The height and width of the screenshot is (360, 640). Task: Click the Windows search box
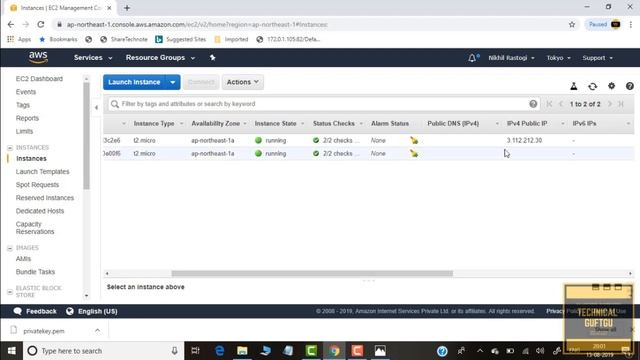pos(103,351)
